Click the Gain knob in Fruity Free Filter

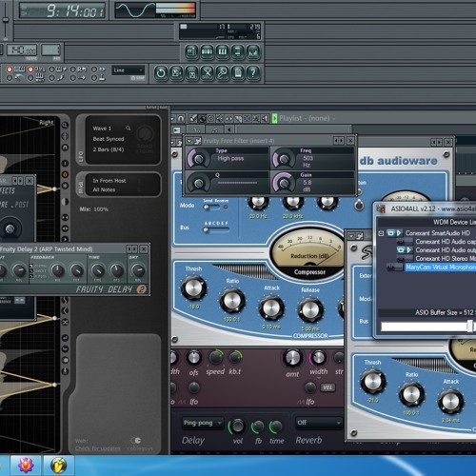(x=284, y=183)
